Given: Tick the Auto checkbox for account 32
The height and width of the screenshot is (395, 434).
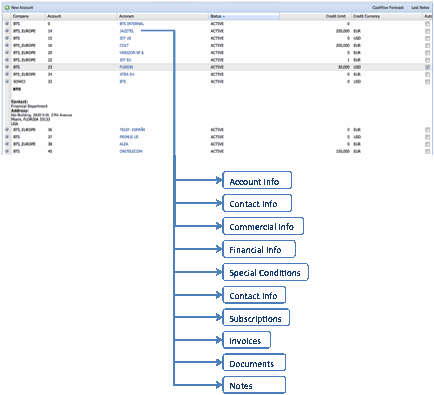Looking at the screenshot, I should coord(427,82).
